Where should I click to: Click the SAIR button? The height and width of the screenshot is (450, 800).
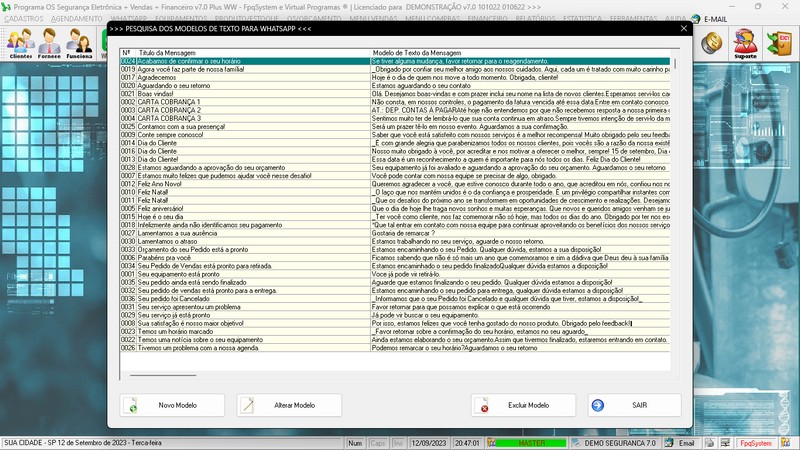(634, 405)
